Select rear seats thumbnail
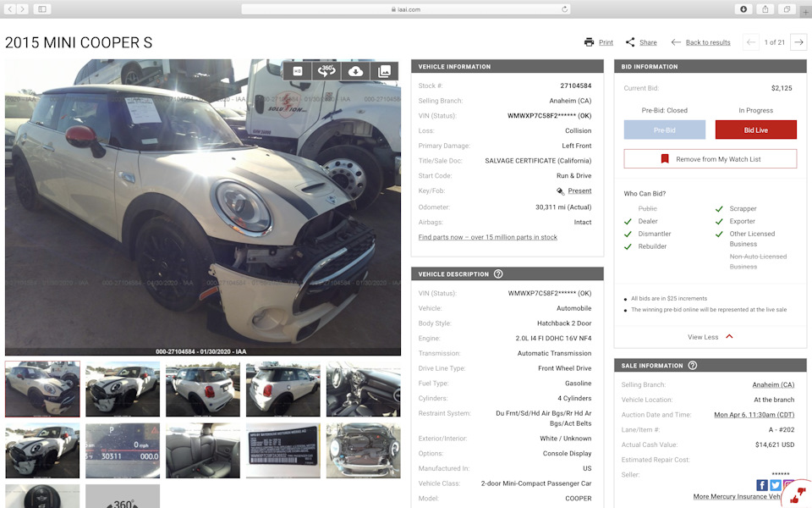The height and width of the screenshot is (508, 812). tap(203, 450)
